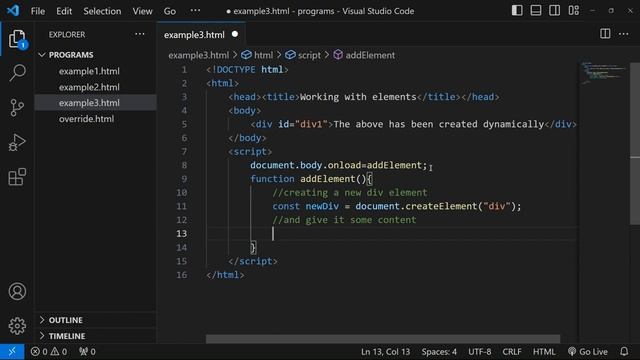640x360 pixels.
Task: Open Customize Layout icon
Action: pos(573,11)
